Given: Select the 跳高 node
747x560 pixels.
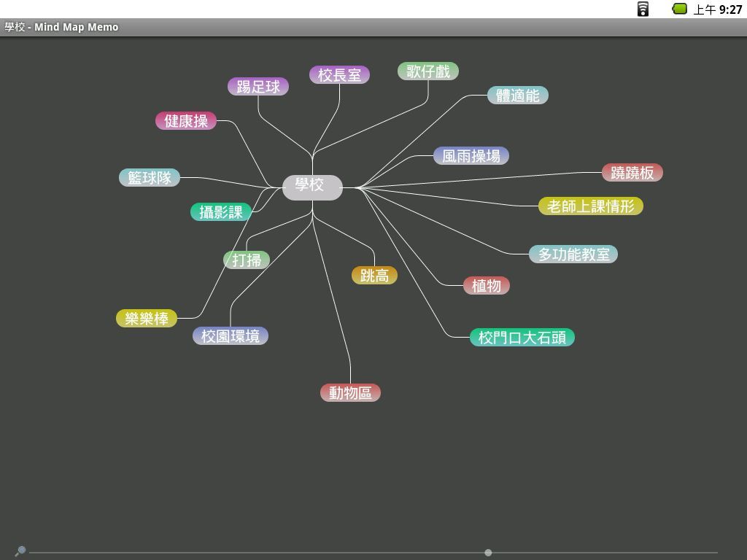Looking at the screenshot, I should (374, 276).
